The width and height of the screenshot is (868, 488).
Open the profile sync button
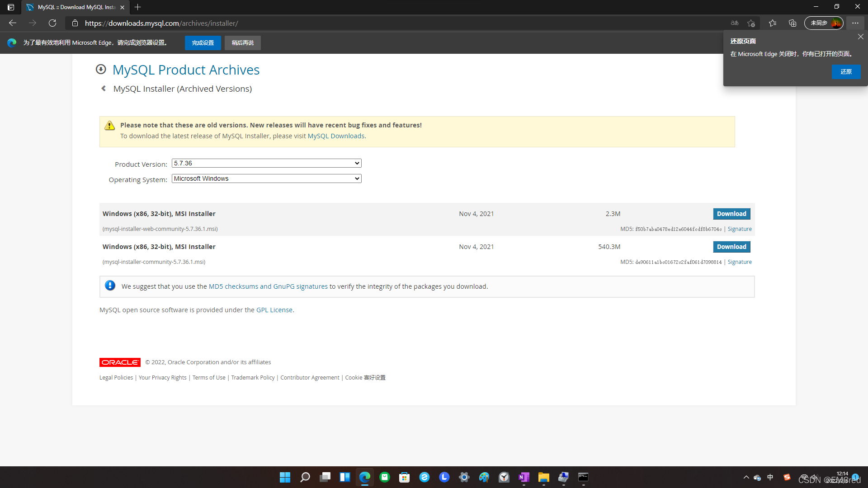[823, 23]
